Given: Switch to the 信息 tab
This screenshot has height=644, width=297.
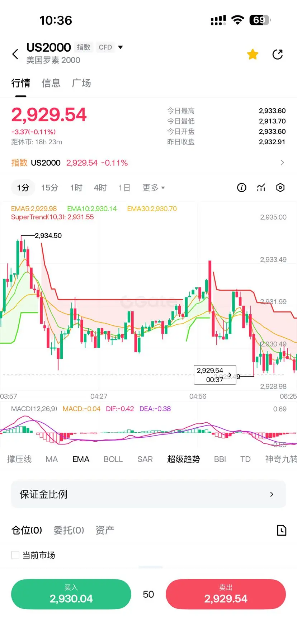Looking at the screenshot, I should 51,83.
